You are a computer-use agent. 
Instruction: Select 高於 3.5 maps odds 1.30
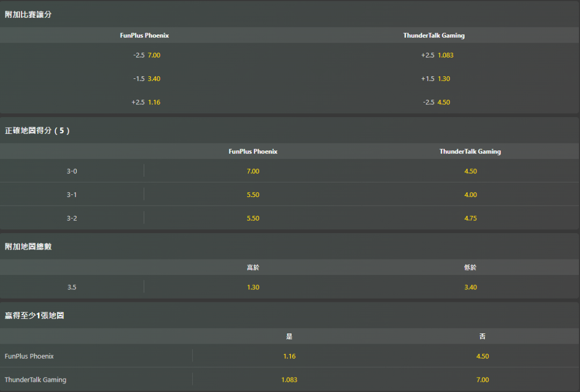(x=253, y=287)
